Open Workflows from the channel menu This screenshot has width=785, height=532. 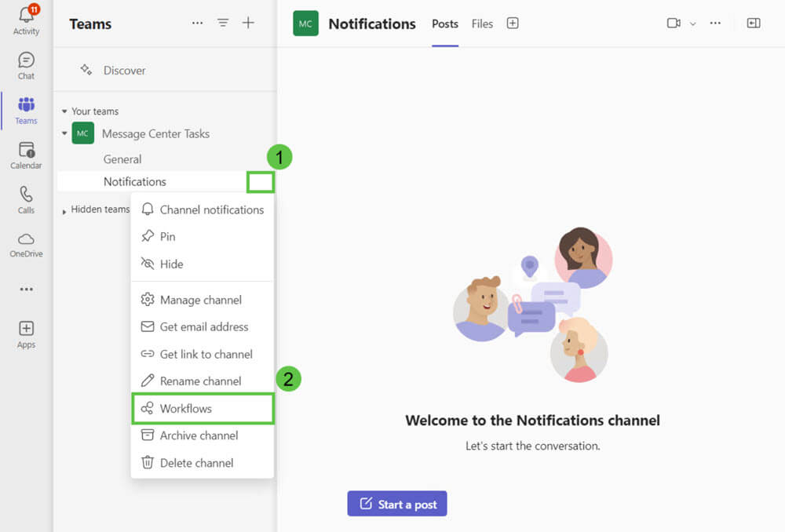[x=203, y=408]
